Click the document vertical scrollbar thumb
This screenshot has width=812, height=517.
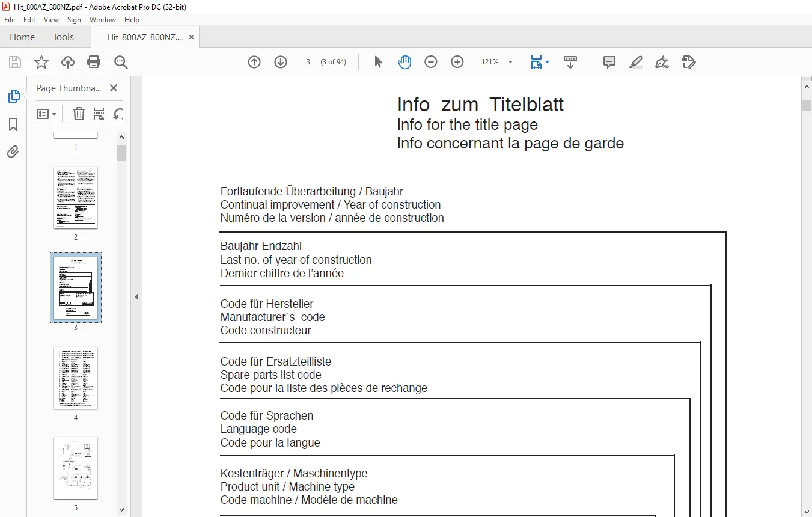[807, 105]
